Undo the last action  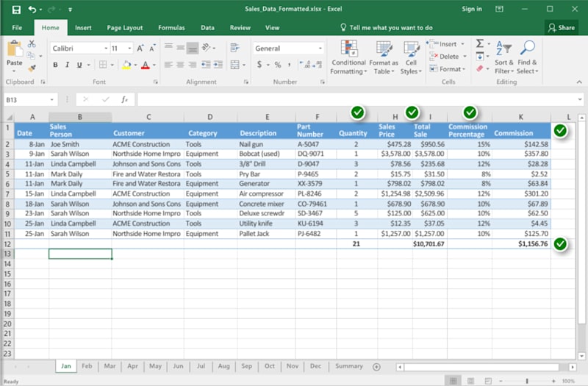(x=32, y=10)
